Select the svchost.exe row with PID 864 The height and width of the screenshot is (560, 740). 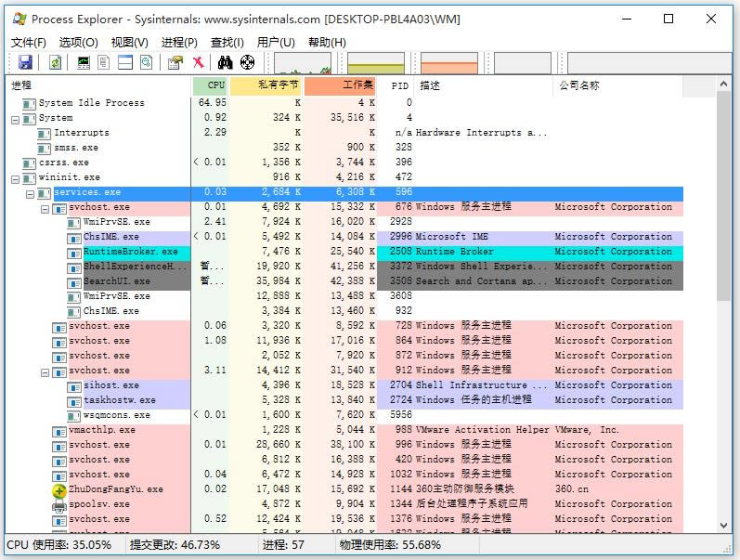pyautogui.click(x=345, y=341)
